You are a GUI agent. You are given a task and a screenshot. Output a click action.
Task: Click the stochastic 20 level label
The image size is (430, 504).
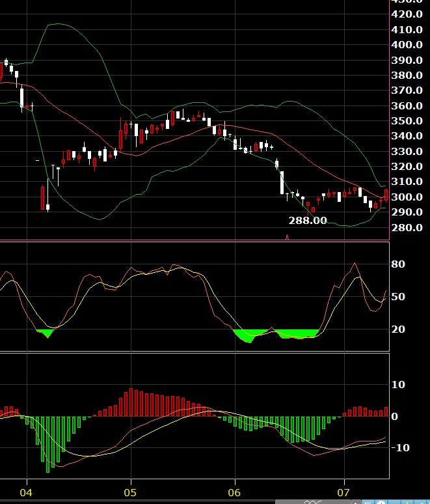(x=398, y=329)
